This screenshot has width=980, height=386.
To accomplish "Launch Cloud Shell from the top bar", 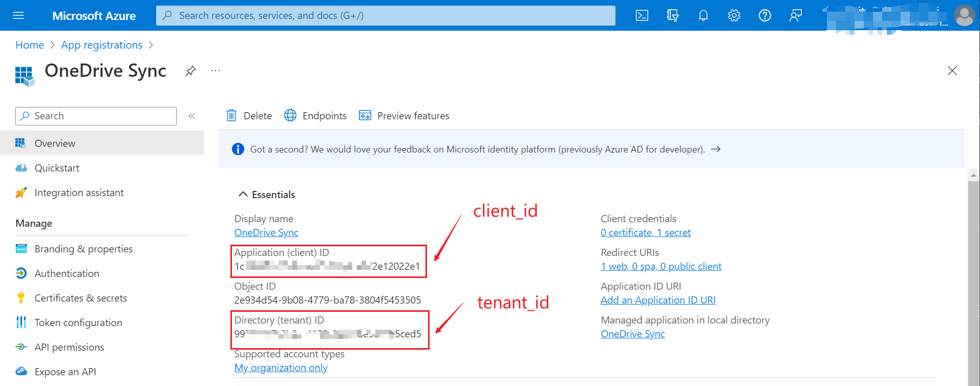I will click(642, 15).
